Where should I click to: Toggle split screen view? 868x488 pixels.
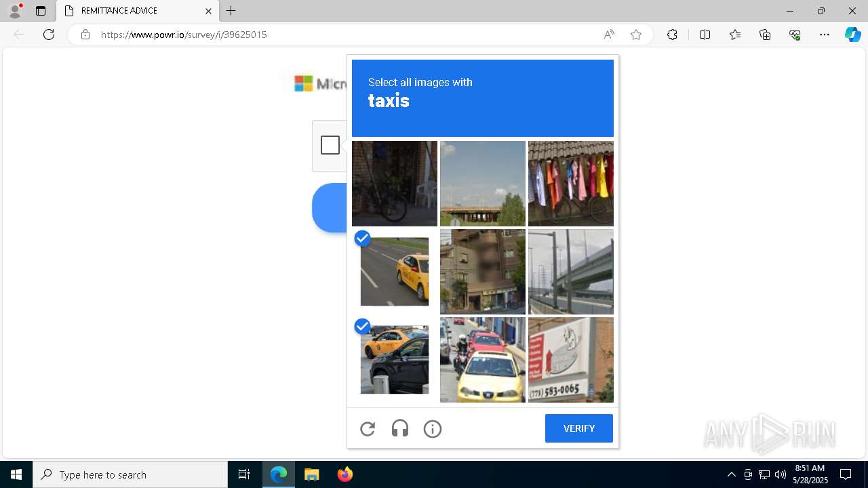pyautogui.click(x=705, y=35)
